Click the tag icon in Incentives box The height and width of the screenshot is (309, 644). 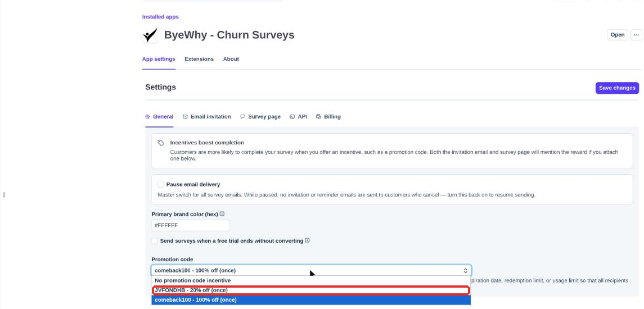[x=161, y=143]
